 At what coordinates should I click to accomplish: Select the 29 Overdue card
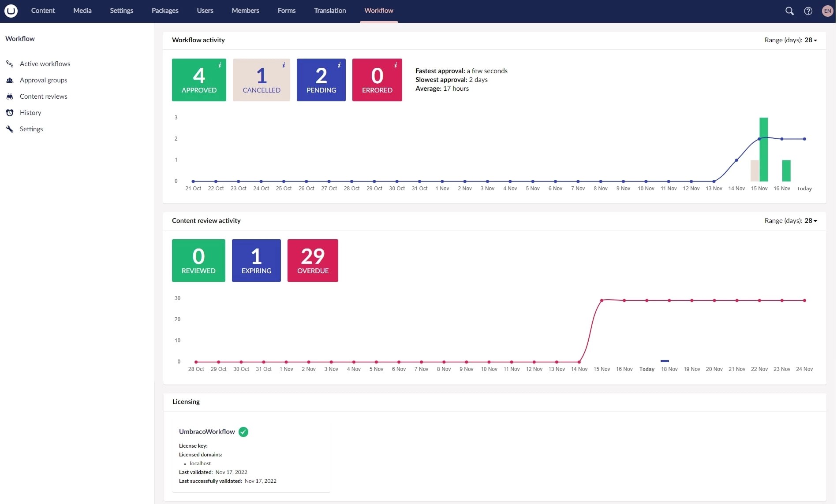click(312, 260)
